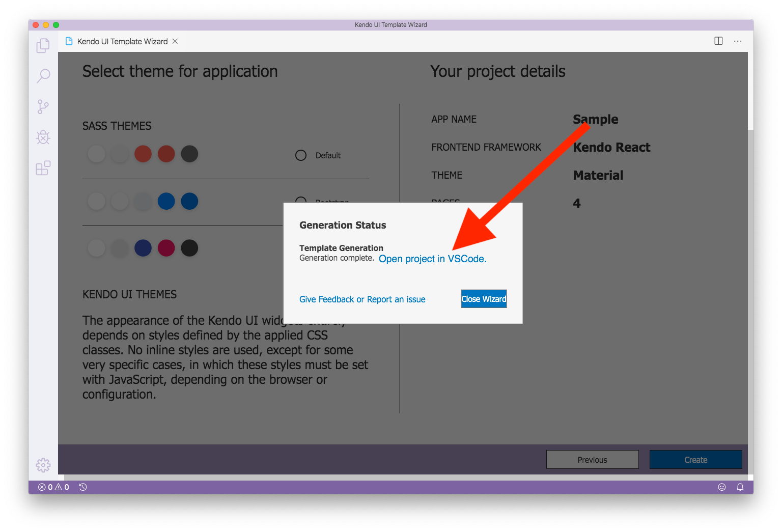Click crimson swatch in third theme row
Image resolution: width=782 pixels, height=532 pixels.
[166, 248]
